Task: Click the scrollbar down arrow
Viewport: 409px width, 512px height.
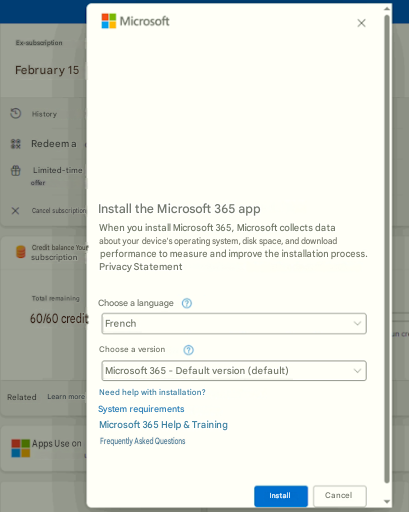Action: (387, 501)
